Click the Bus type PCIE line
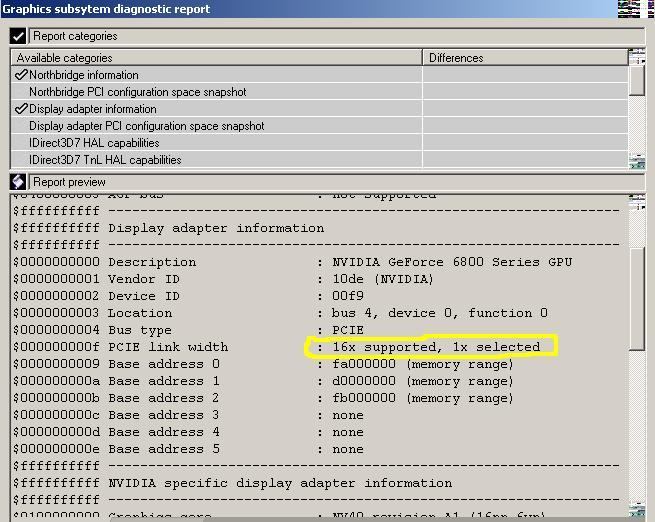655x522 pixels. coord(188,330)
